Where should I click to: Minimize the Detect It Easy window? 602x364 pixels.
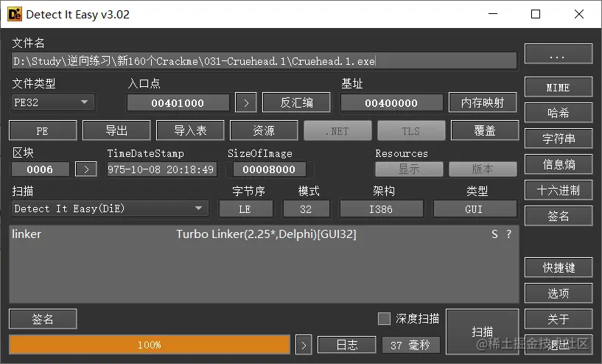pyautogui.click(x=493, y=14)
